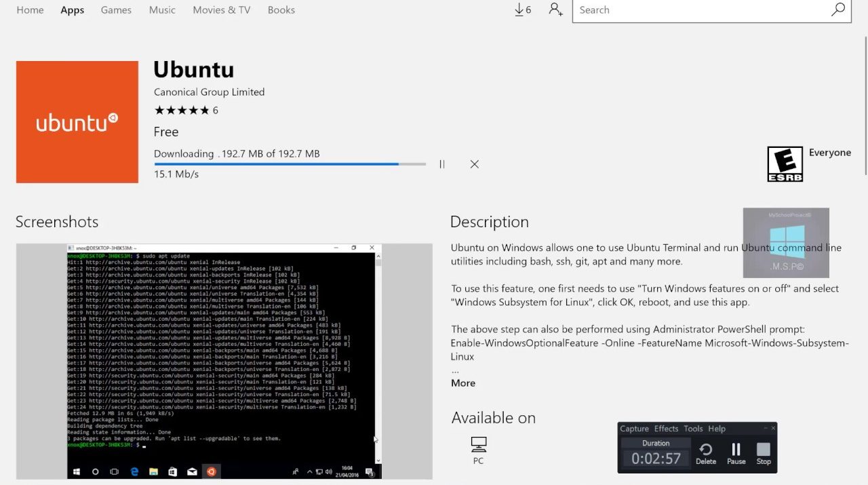Viewport: 868px width, 485px height.
Task: Click the Ubuntu orange app logo
Action: click(x=77, y=122)
